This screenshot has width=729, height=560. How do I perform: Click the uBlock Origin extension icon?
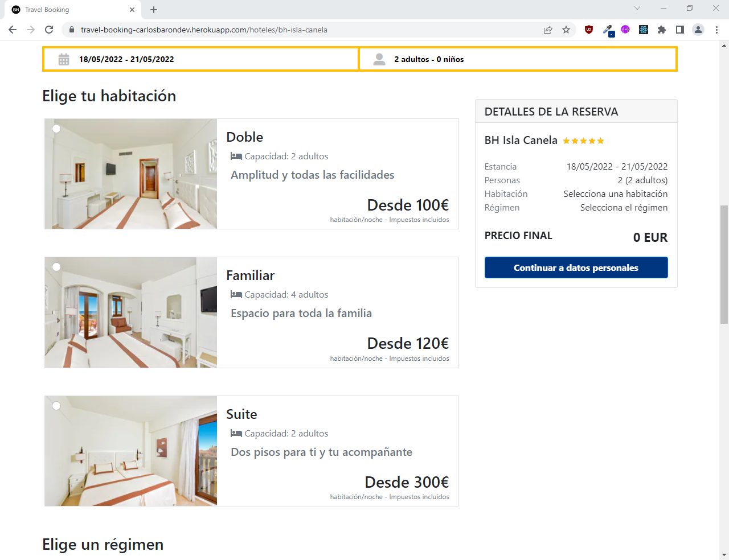(589, 30)
